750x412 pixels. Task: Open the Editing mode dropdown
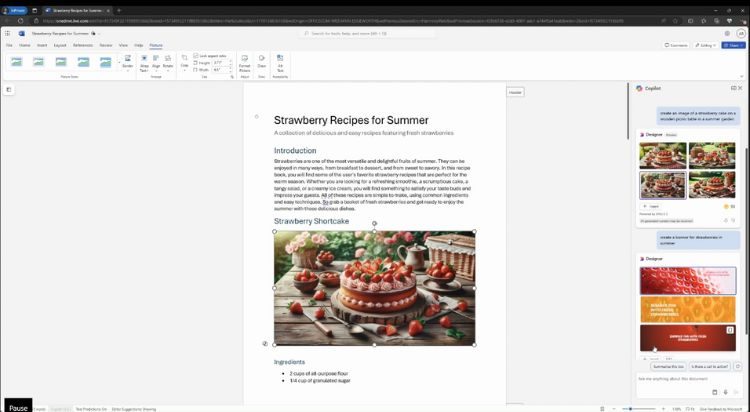click(x=706, y=45)
